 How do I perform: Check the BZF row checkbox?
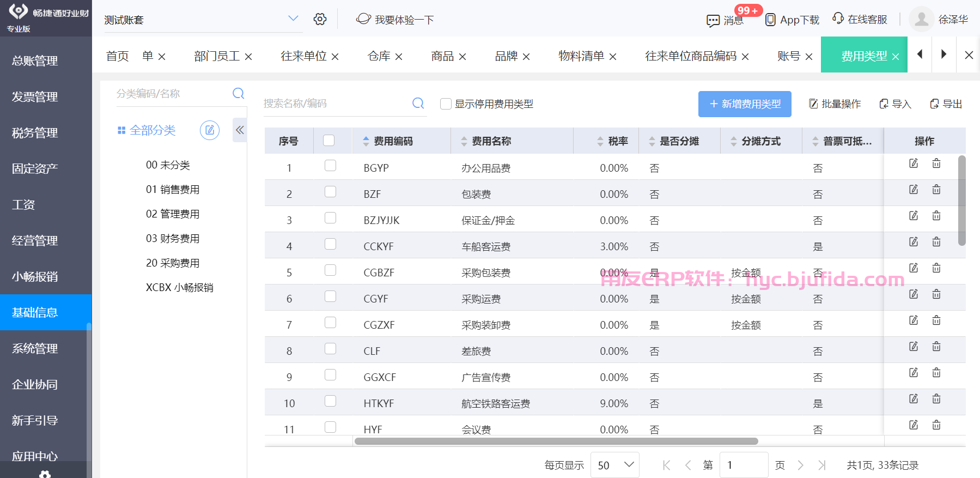pyautogui.click(x=330, y=191)
